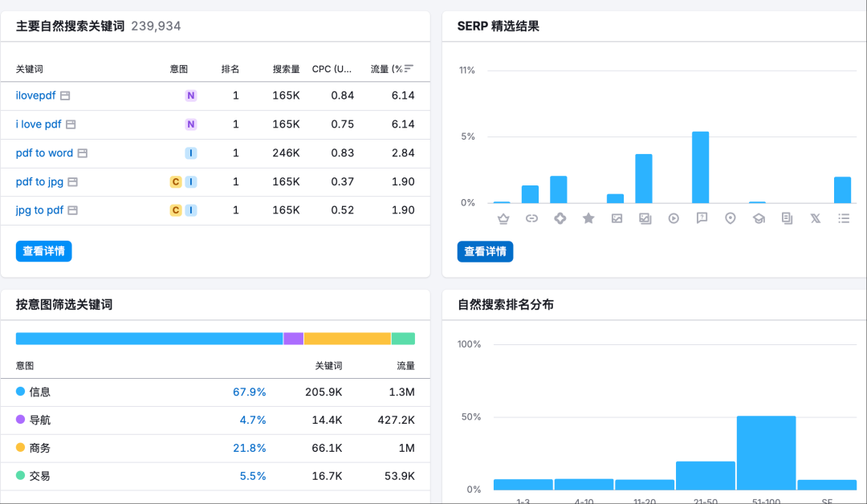Image resolution: width=867 pixels, height=504 pixels.
Task: Click the N intent badge for ilovepdf
Action: tap(191, 96)
